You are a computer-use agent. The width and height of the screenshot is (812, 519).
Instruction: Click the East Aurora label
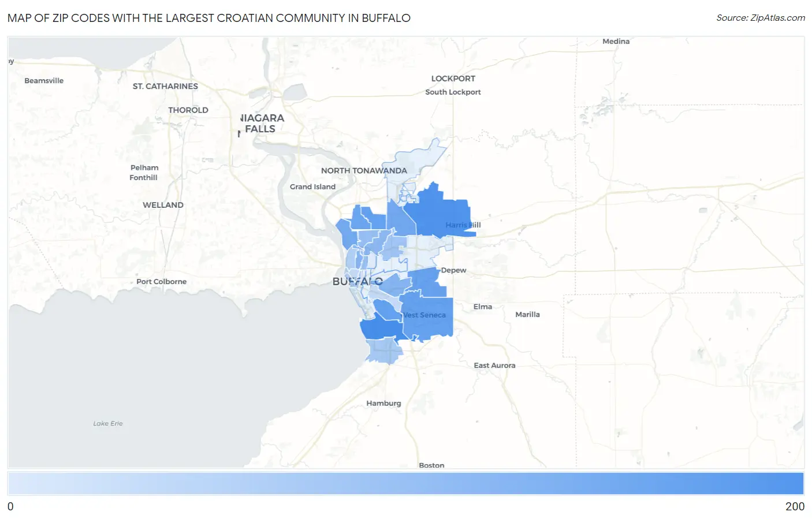494,365
